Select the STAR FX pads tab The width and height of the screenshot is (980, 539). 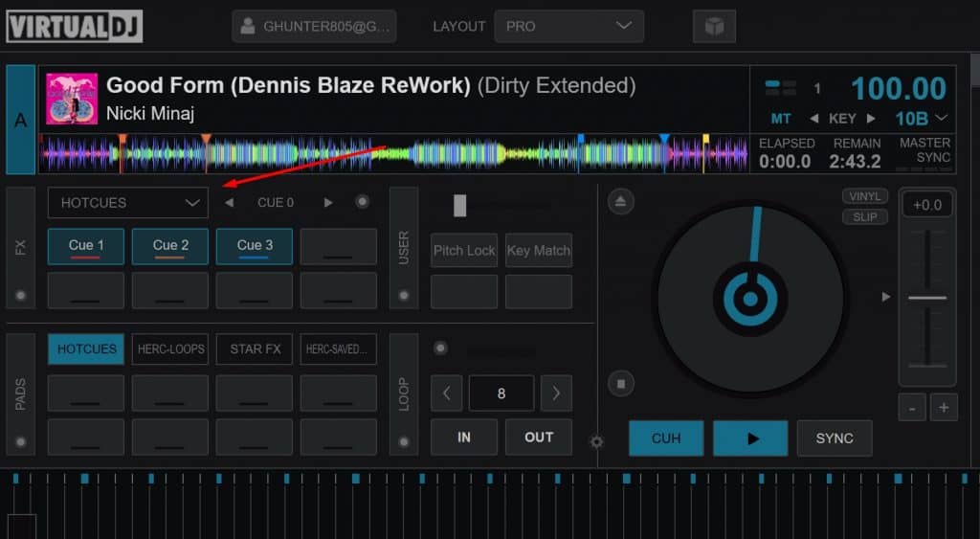(255, 348)
